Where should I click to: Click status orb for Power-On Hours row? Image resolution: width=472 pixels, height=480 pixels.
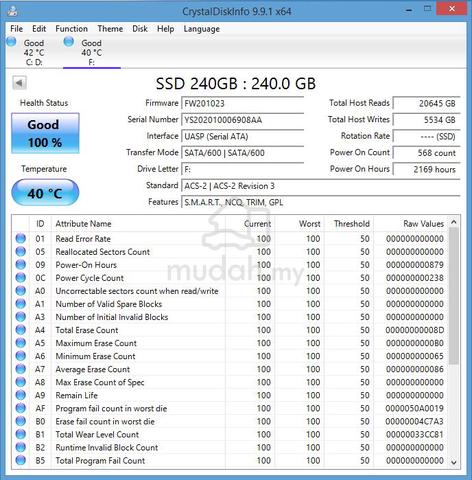(21, 265)
